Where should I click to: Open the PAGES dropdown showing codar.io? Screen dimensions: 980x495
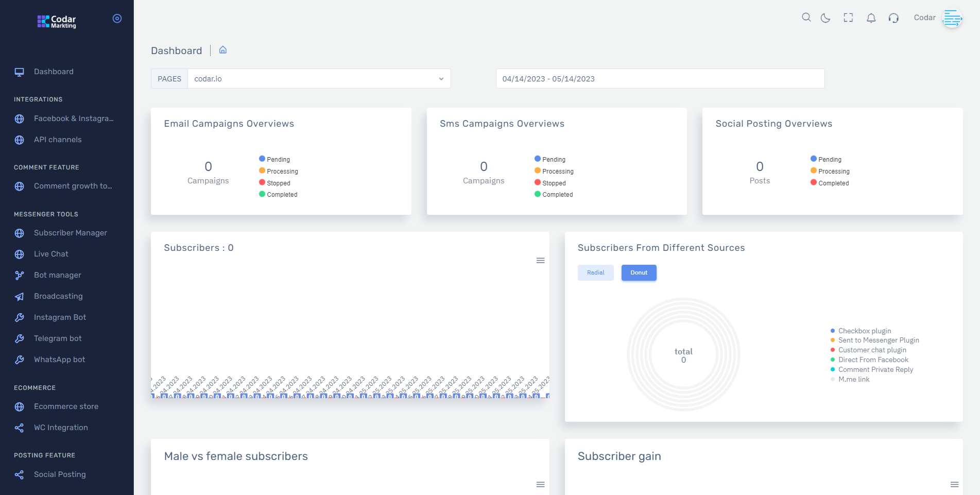318,78
